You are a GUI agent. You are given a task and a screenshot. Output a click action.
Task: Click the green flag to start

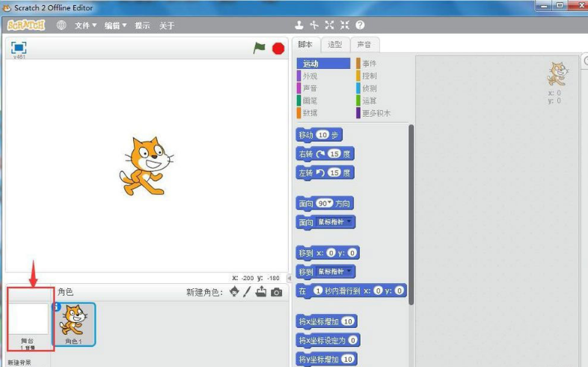coord(259,48)
